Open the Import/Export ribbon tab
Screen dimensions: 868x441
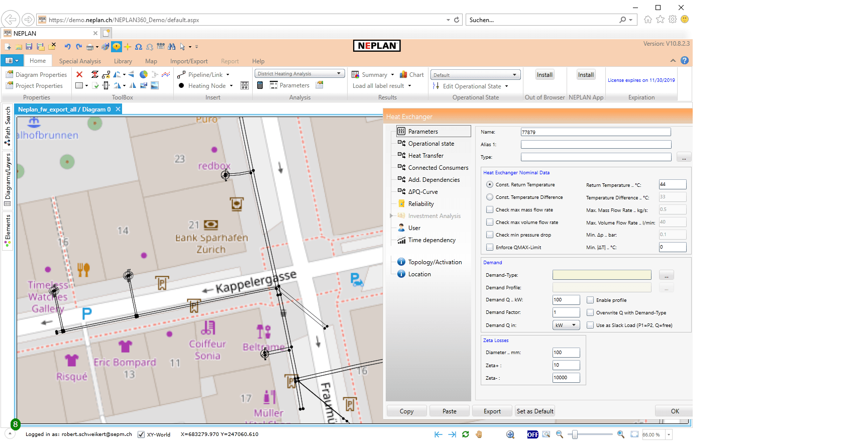click(189, 61)
